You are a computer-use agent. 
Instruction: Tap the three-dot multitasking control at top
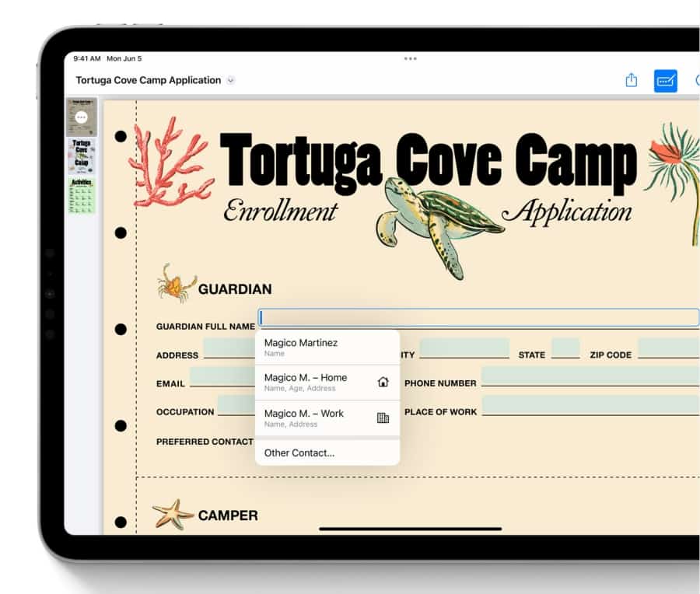[x=410, y=59]
